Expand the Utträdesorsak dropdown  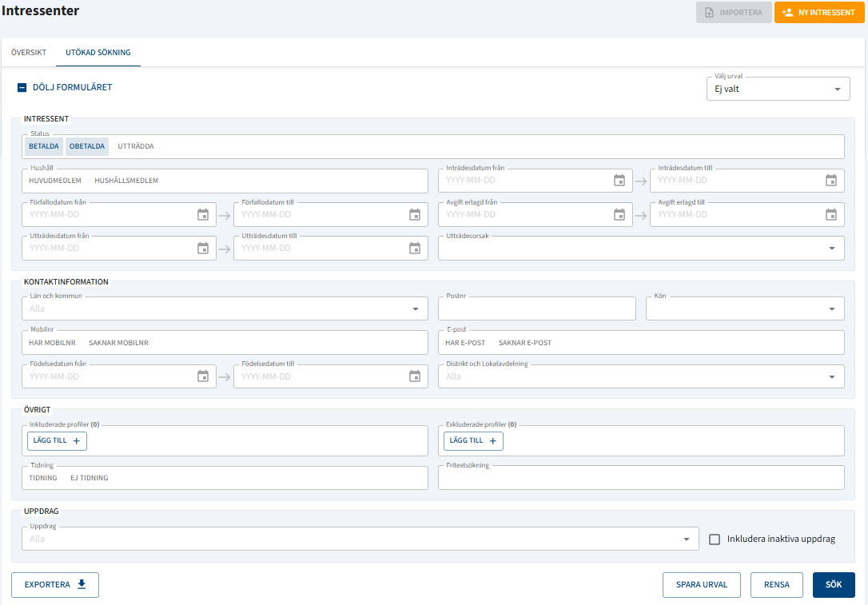pyautogui.click(x=641, y=249)
